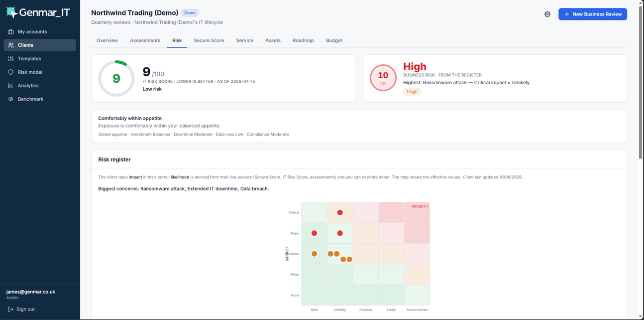The width and height of the screenshot is (644, 320).
Task: Click the scrollbar down arrow
Action: [x=641, y=317]
